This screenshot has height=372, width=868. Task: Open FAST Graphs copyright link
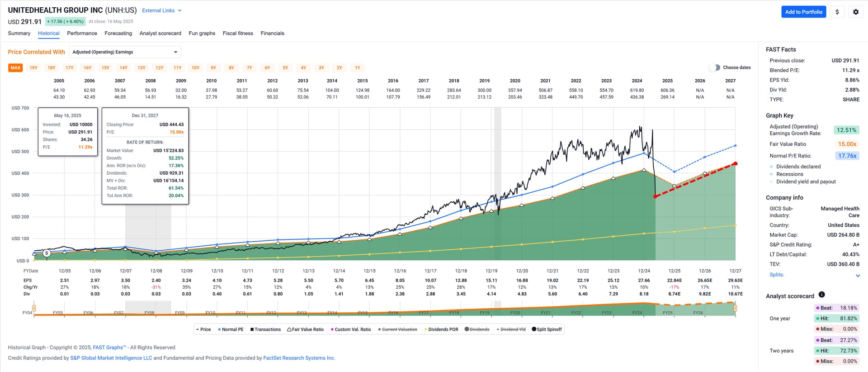pyautogui.click(x=109, y=348)
